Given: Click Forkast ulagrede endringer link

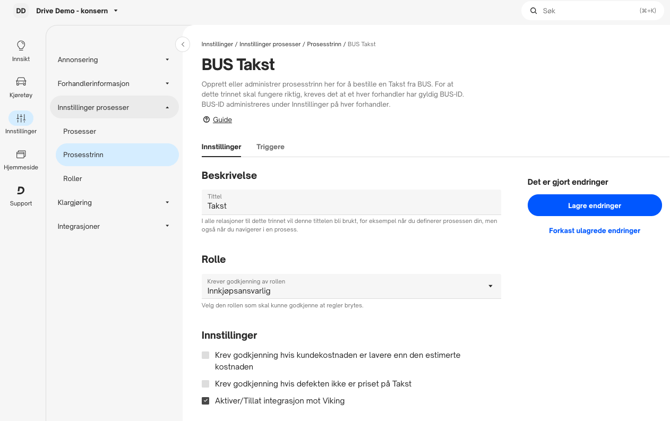Looking at the screenshot, I should tap(594, 231).
